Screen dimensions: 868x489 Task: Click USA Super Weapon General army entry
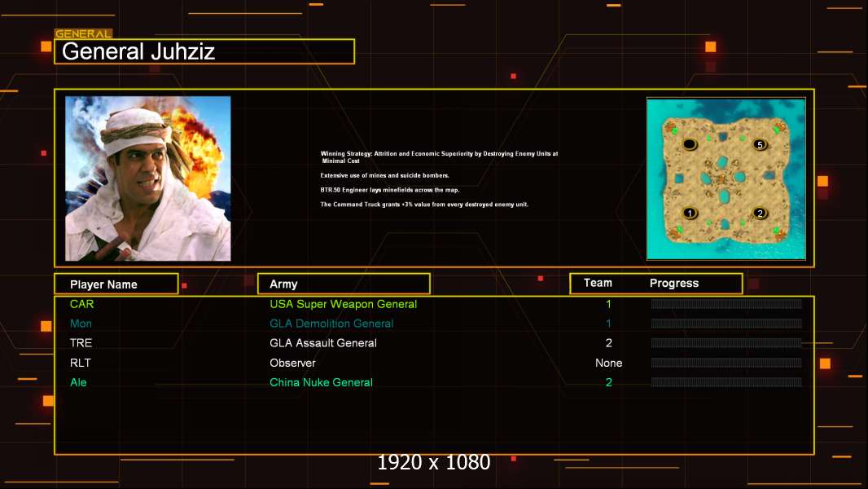344,304
